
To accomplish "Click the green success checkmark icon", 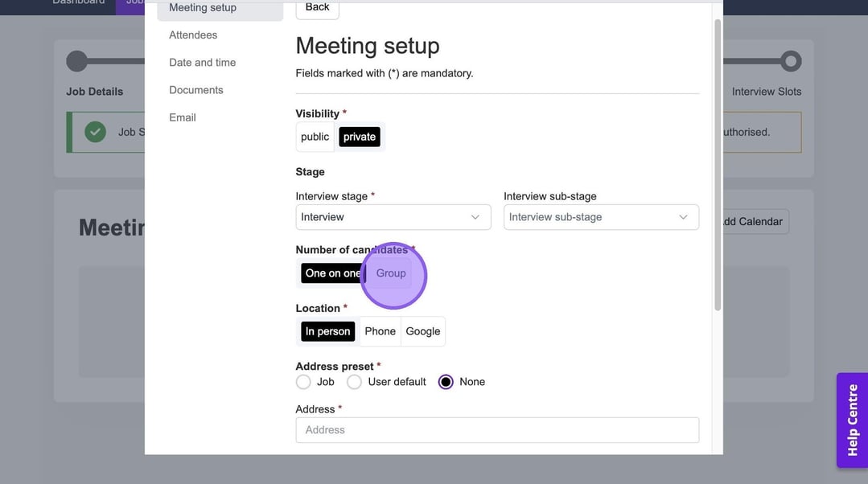I will pyautogui.click(x=96, y=132).
